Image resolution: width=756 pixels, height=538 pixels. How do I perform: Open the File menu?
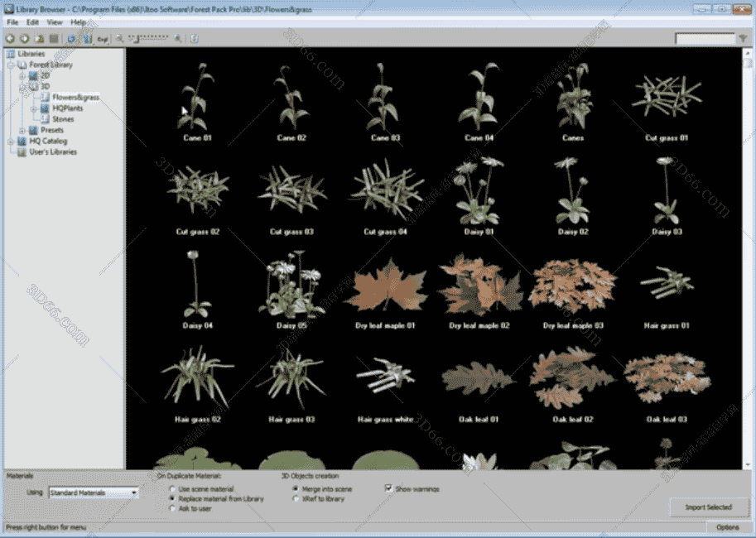(11, 22)
